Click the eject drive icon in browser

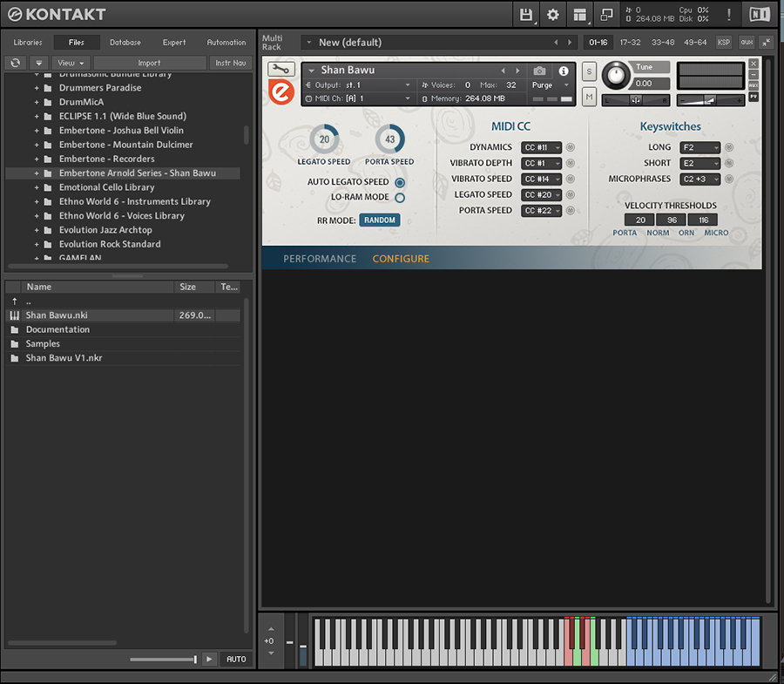click(x=38, y=63)
